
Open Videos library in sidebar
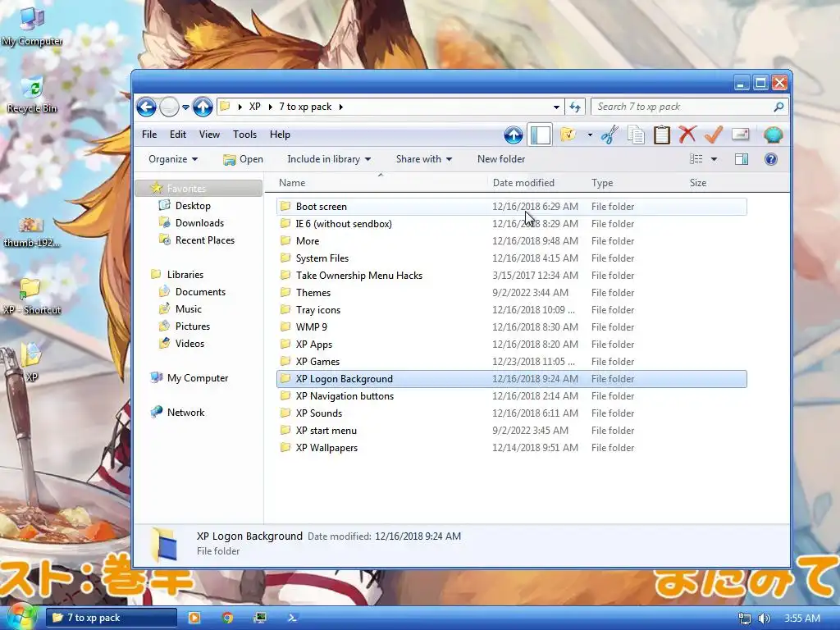coord(189,344)
